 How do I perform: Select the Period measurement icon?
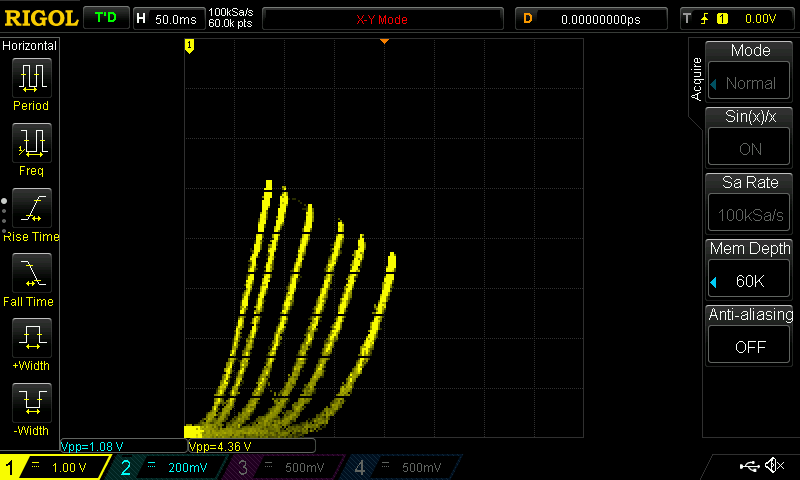coord(31,78)
